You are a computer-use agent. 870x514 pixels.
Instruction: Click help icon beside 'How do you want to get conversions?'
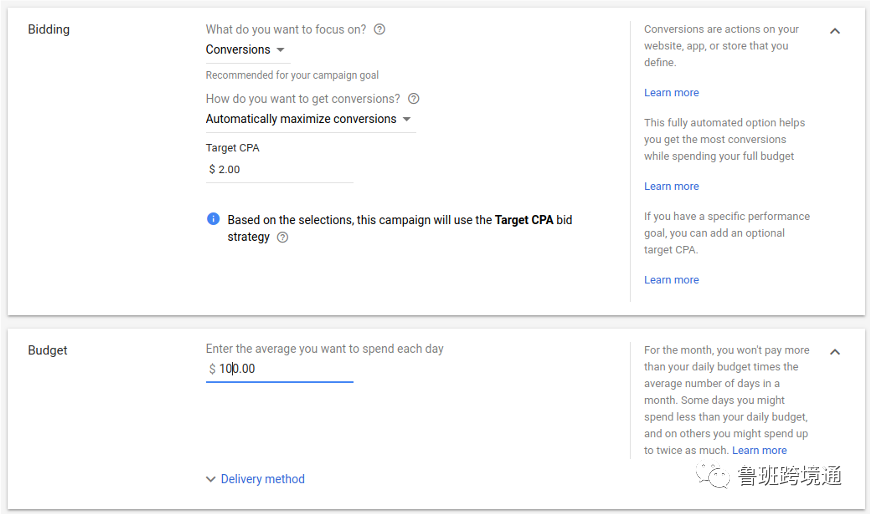pos(414,99)
